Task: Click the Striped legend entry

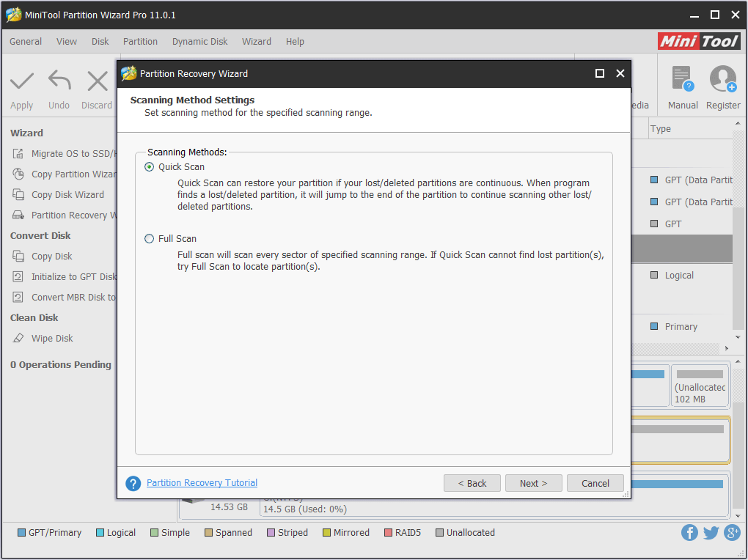Action: 287,532
